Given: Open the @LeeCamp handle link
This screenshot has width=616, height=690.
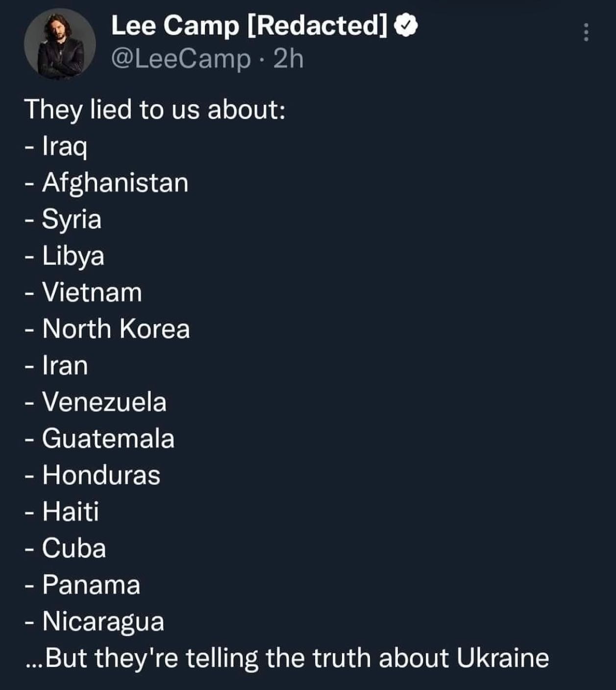Looking at the screenshot, I should (181, 59).
